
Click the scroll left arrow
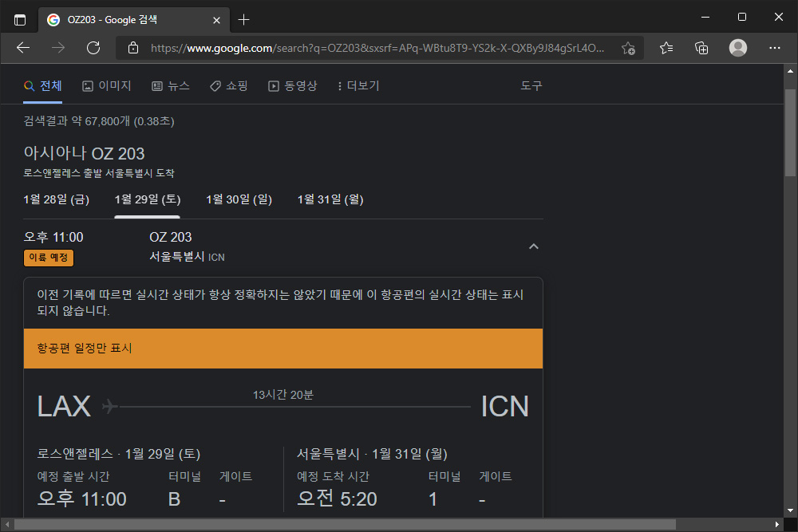click(x=7, y=524)
